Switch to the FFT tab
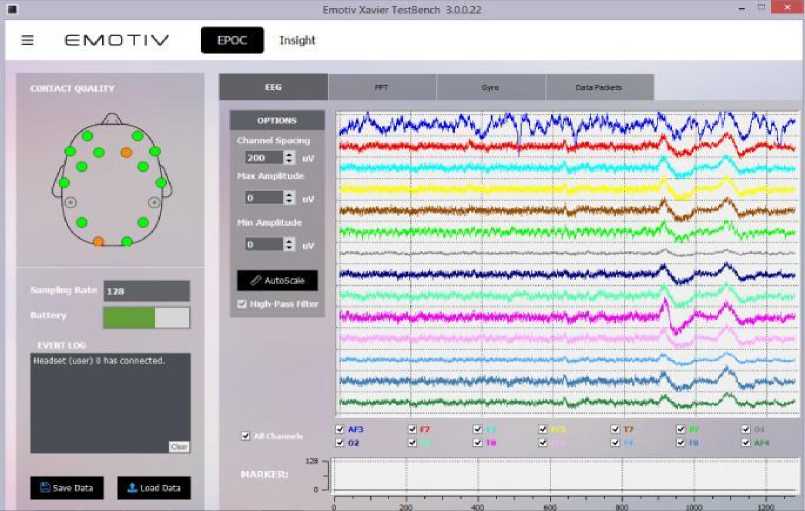 tap(382, 88)
